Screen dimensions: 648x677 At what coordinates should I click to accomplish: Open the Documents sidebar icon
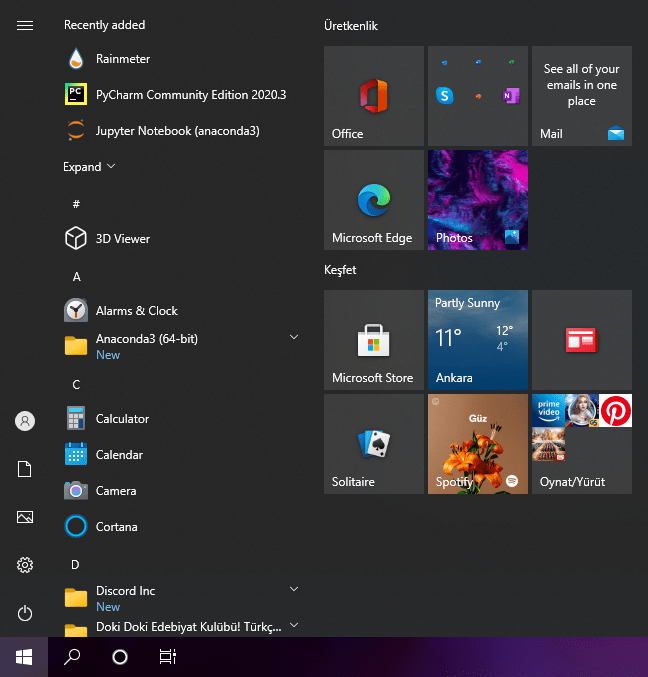point(25,469)
